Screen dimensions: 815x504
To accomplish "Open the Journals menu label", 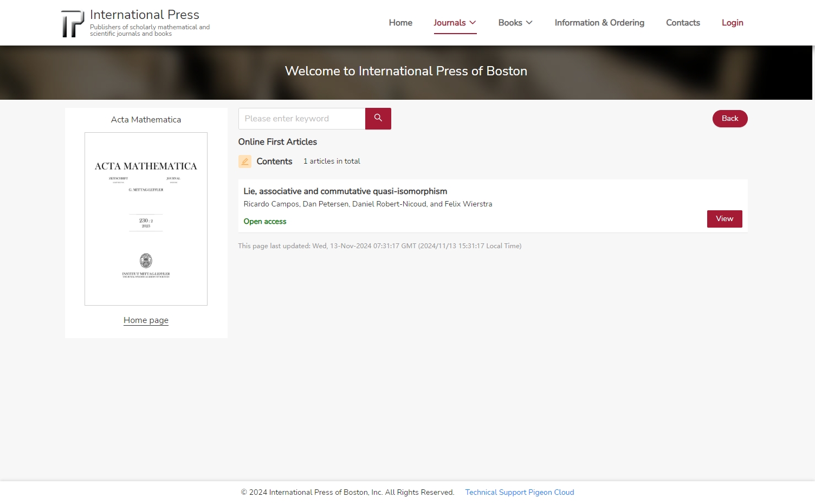I will tap(450, 23).
